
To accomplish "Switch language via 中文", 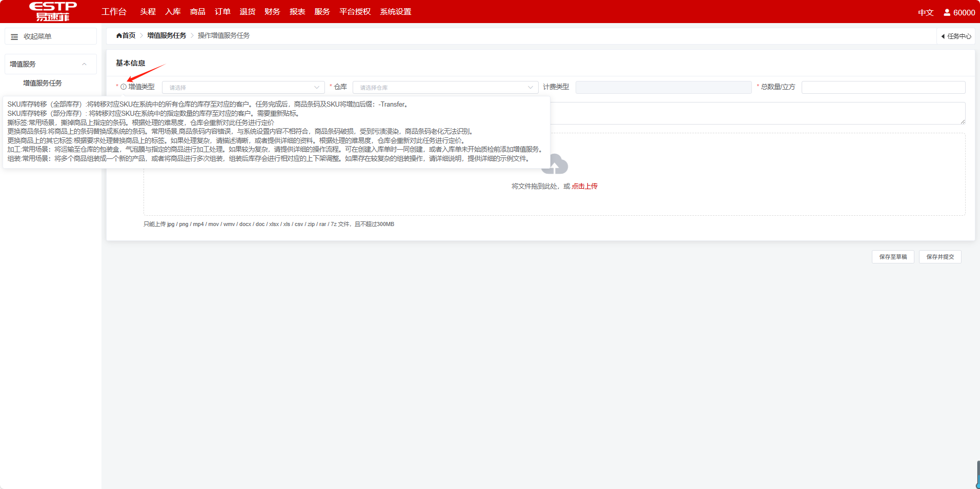I will (x=925, y=12).
